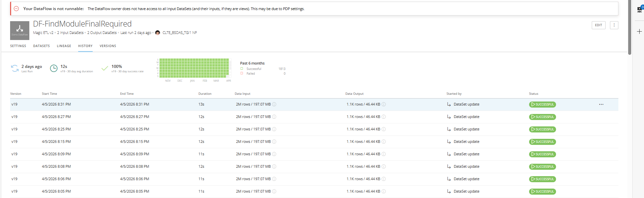Open the Versions tab
The image size is (644, 198).
pos(108,46)
